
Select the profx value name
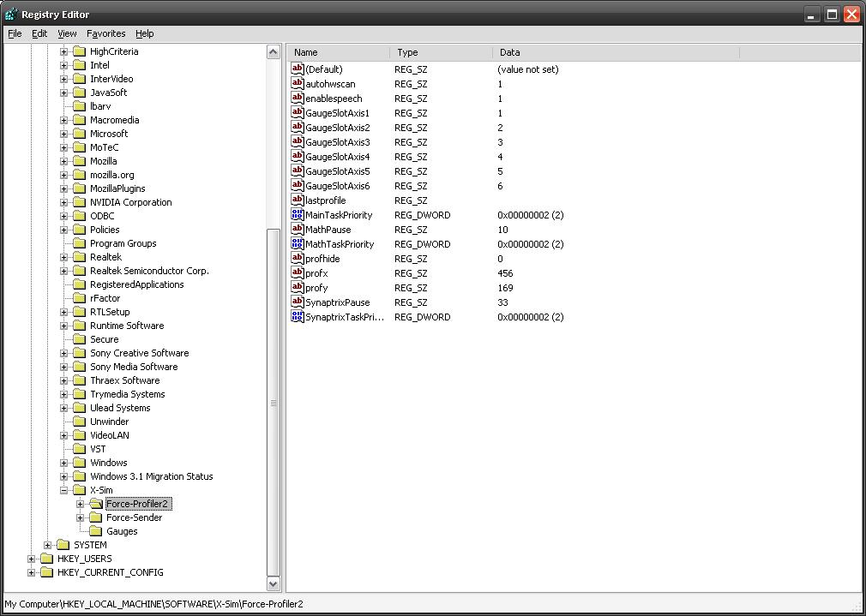(x=316, y=273)
